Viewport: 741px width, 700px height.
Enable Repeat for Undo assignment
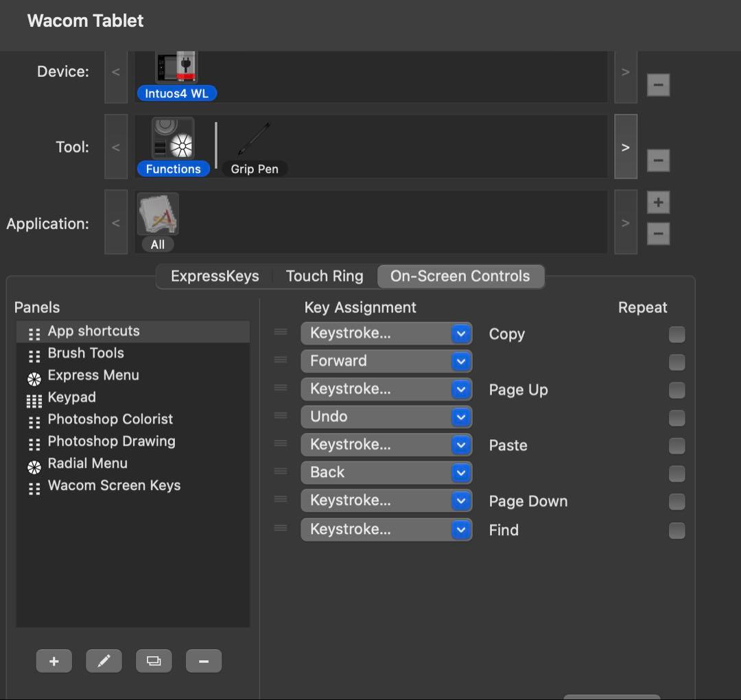click(x=677, y=418)
